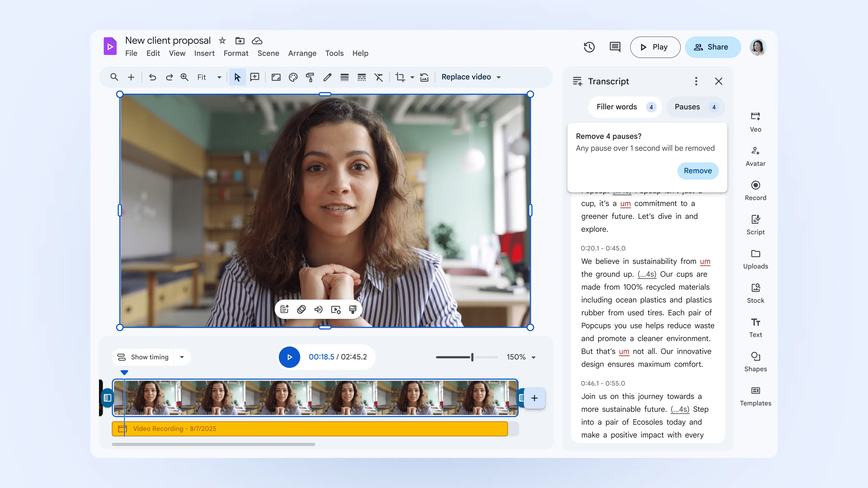The image size is (868, 488).
Task: Open the Format menu
Action: point(236,53)
